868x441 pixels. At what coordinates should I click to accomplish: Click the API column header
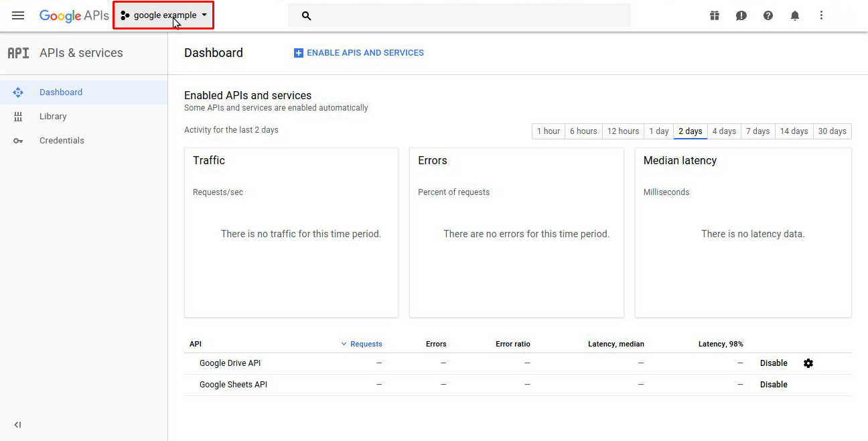[196, 344]
